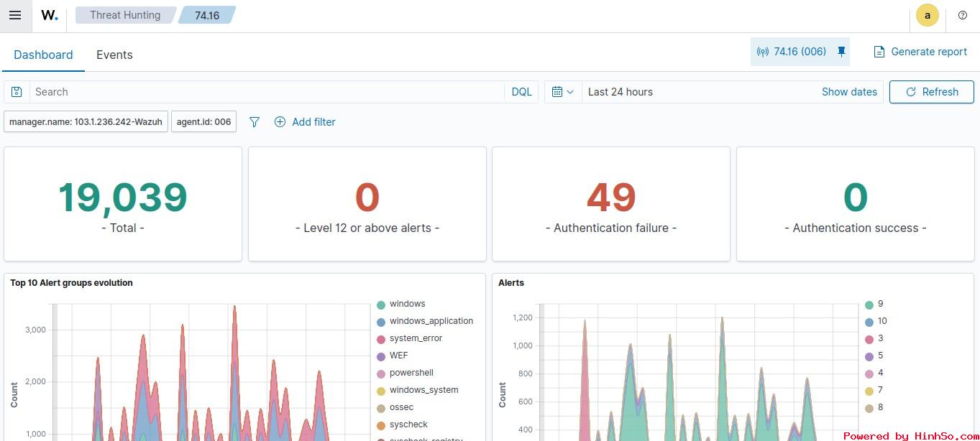Toggle syscheck legend item
The image size is (980, 441).
pyautogui.click(x=403, y=424)
